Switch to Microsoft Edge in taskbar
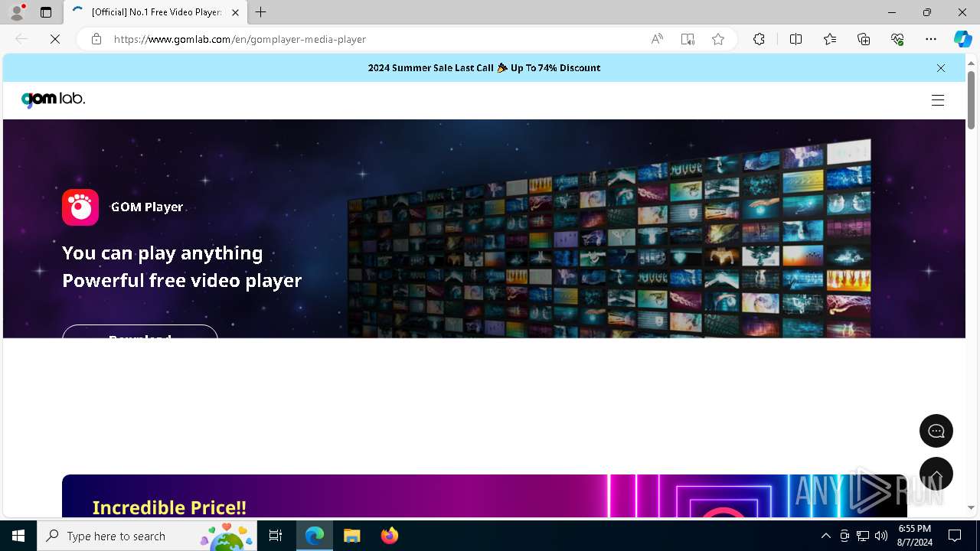Viewport: 980px width, 551px height. coord(315,536)
